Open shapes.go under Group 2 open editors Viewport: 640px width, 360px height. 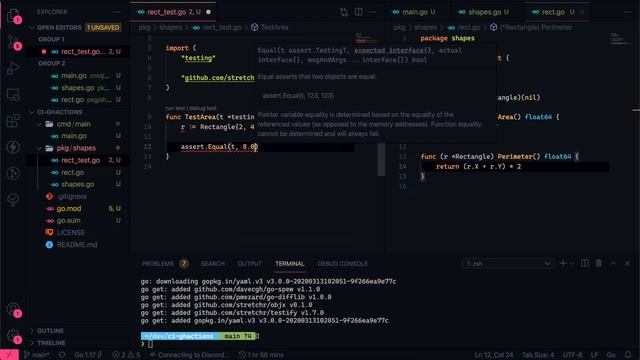pyautogui.click(x=78, y=88)
